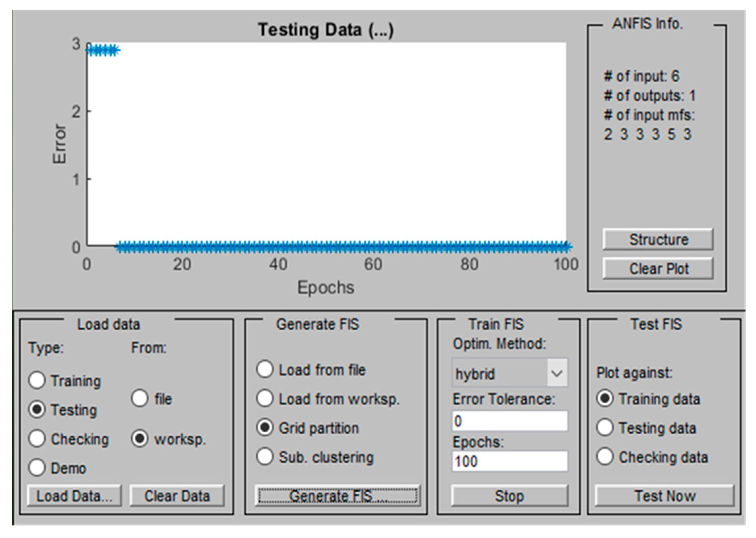Choose Load from file FIS option
756x538 pixels.
coord(265,369)
